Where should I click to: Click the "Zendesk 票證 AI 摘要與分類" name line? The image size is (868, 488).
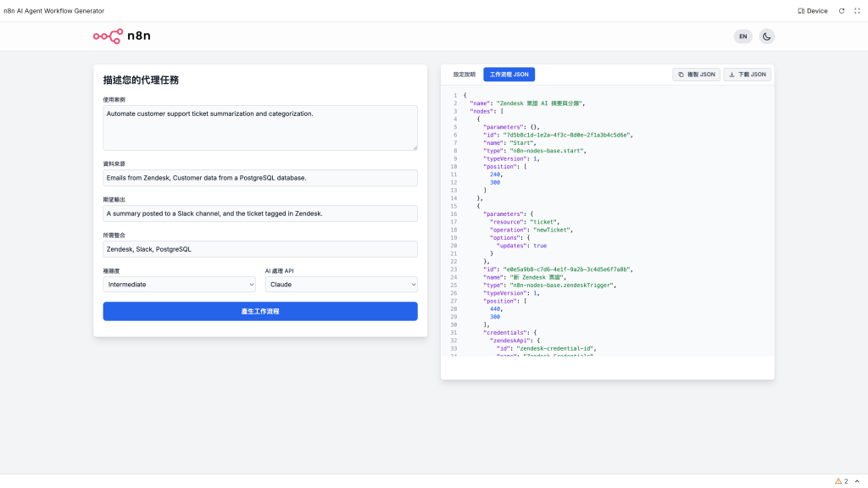(527, 103)
